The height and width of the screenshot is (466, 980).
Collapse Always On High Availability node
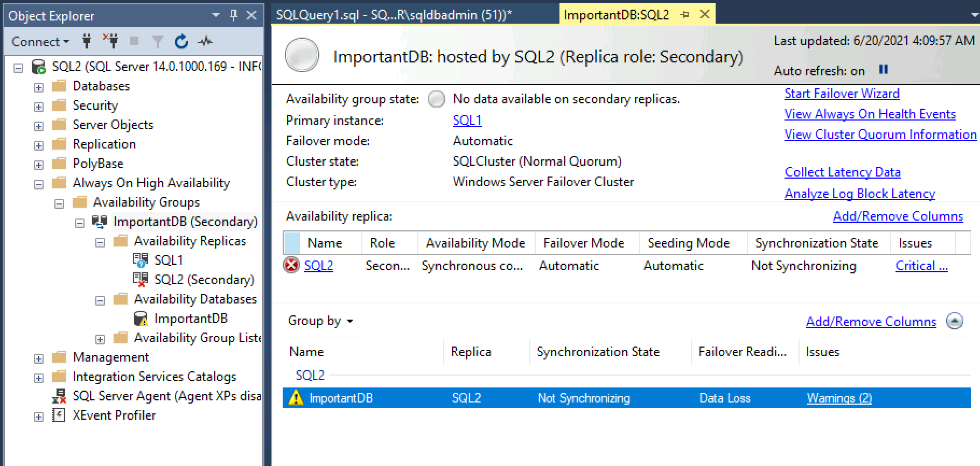39,184
